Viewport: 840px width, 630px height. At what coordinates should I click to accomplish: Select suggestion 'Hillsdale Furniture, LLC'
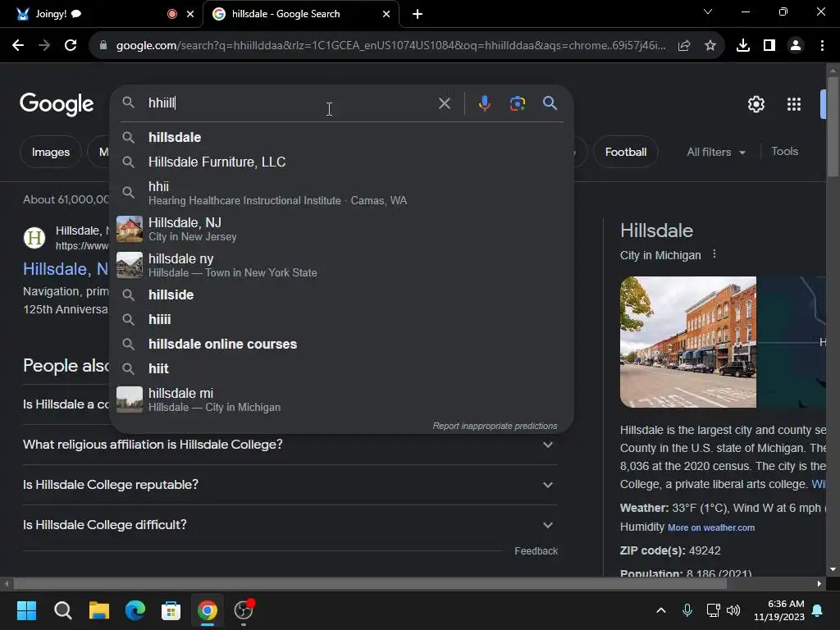pos(342,162)
